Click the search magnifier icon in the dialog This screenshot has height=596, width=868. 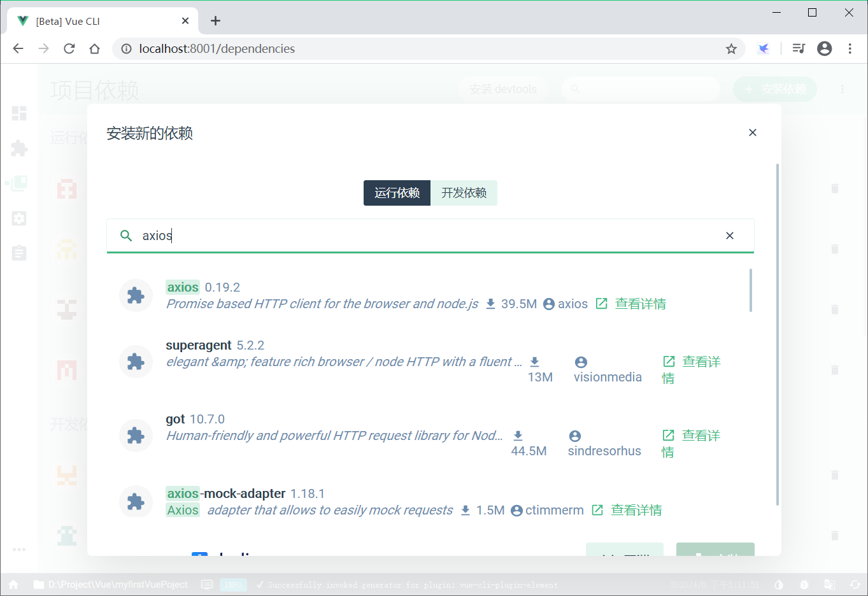pos(126,236)
